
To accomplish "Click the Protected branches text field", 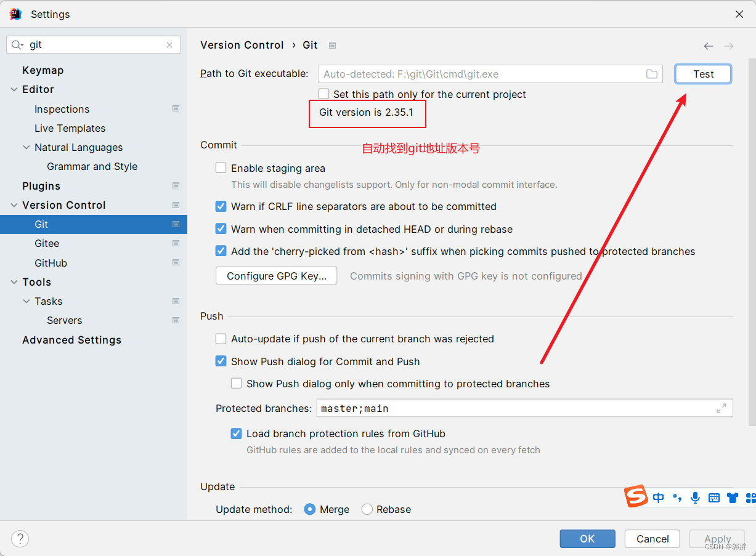I will [x=524, y=408].
